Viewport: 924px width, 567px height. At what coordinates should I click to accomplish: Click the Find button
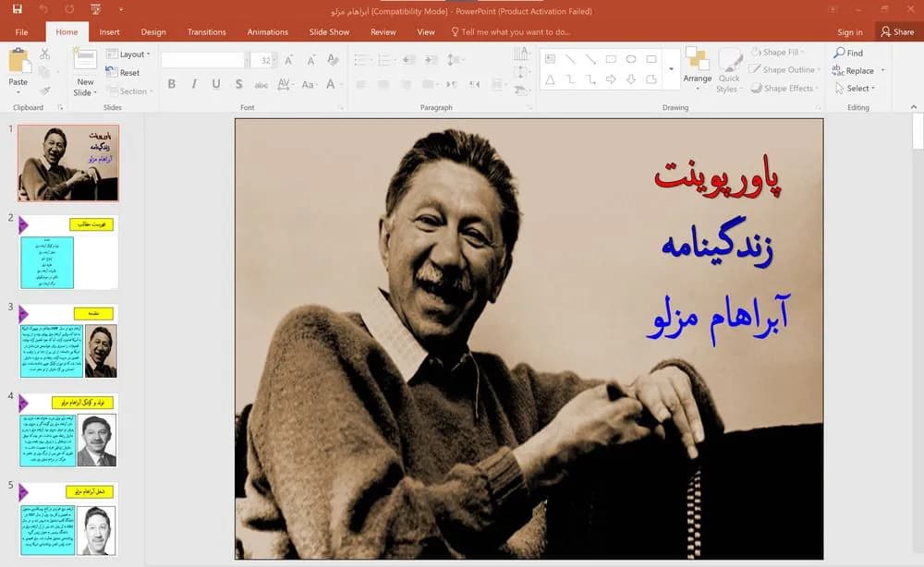point(848,53)
